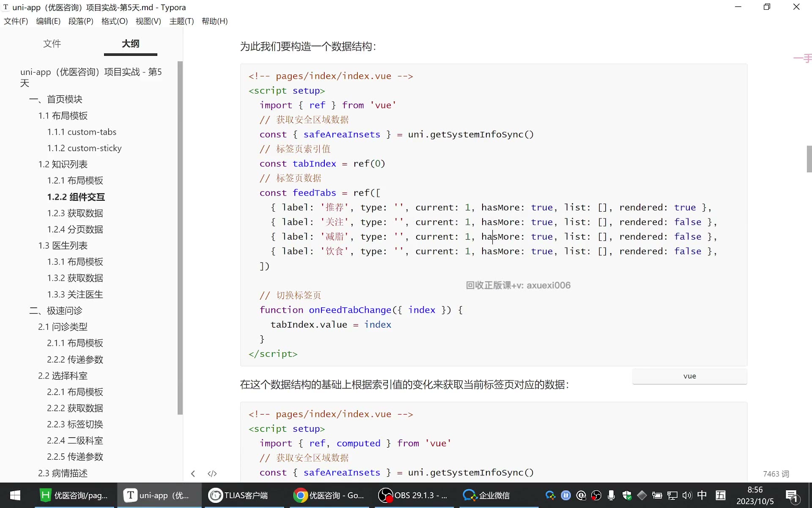Jump to outline heading 二、极速问诊

[x=56, y=310]
